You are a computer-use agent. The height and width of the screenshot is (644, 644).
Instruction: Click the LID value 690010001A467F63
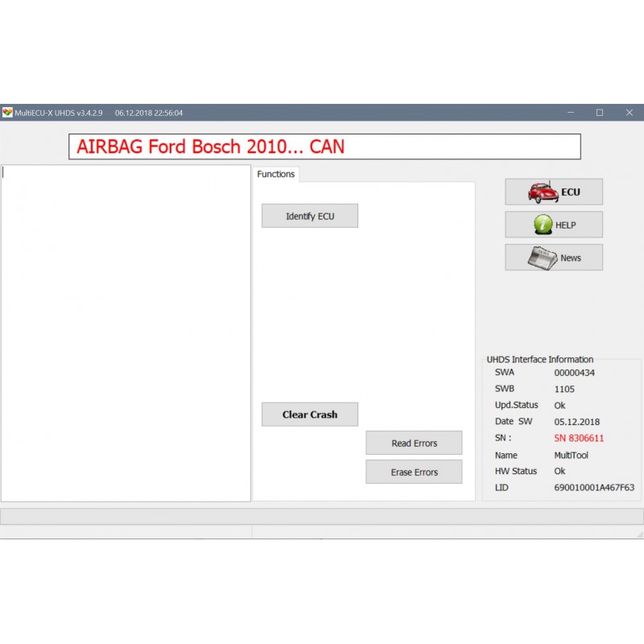coord(594,488)
